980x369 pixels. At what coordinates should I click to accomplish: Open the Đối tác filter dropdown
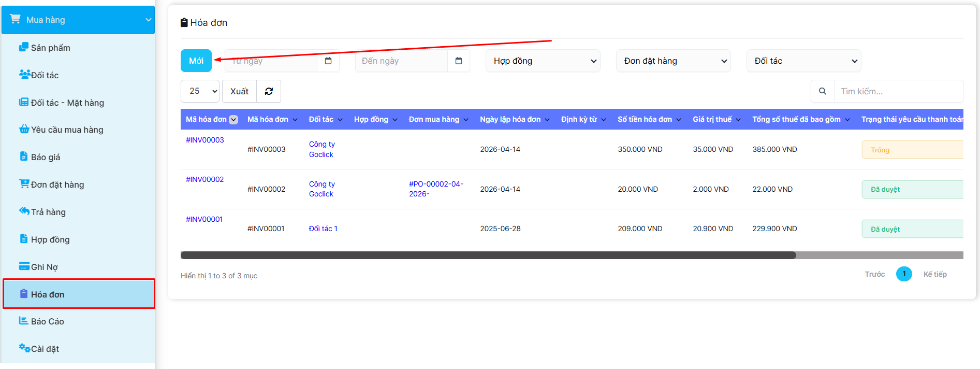tap(803, 61)
